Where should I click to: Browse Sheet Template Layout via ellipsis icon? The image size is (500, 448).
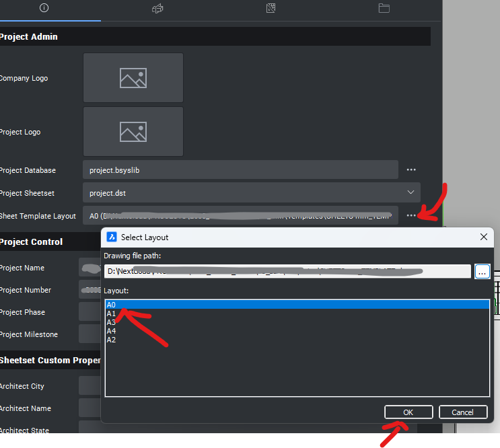[x=411, y=216]
